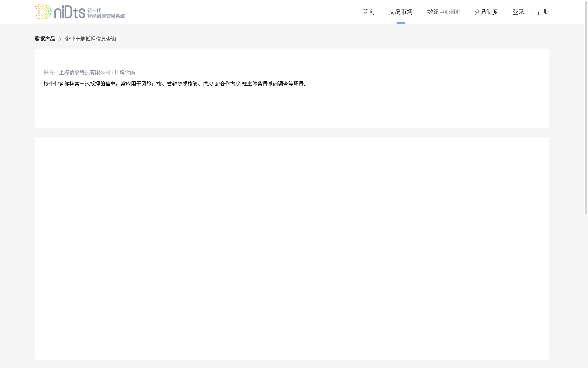
Task: Select 企业土地抵押信息查询 breadcrumb text
Action: 90,39
